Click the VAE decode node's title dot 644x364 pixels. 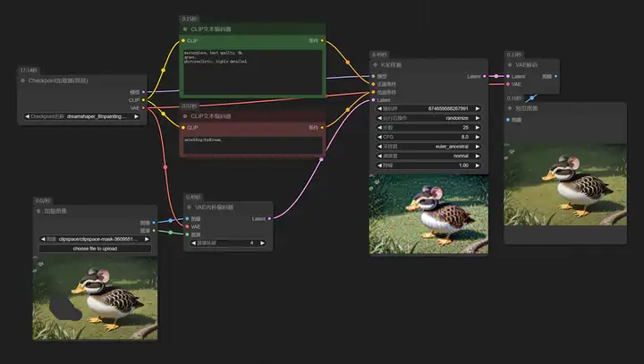510,65
